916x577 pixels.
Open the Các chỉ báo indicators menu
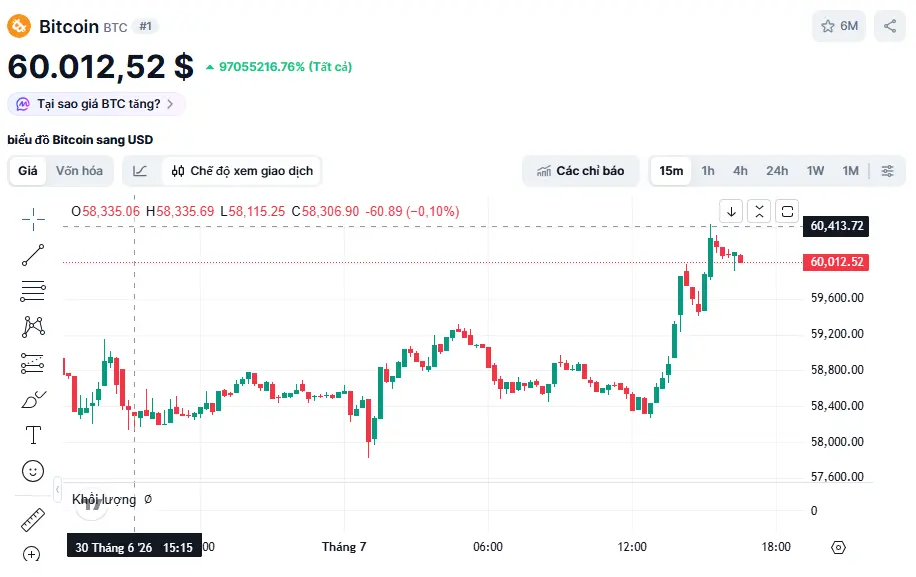click(x=581, y=171)
